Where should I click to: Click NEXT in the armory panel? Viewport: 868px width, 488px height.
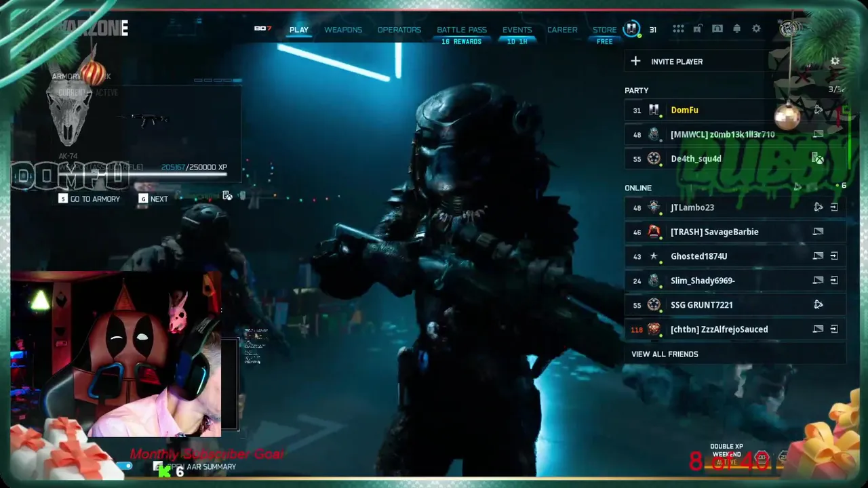point(153,199)
